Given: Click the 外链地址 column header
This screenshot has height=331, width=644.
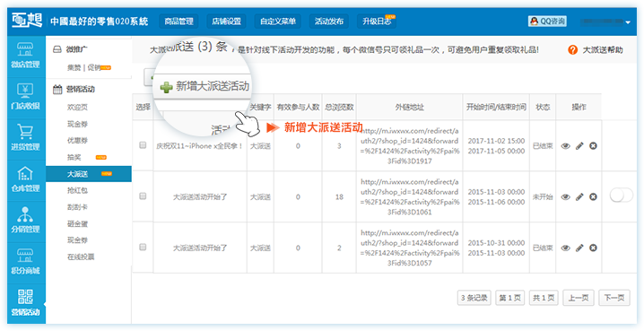Looking at the screenshot, I should click(x=410, y=107).
